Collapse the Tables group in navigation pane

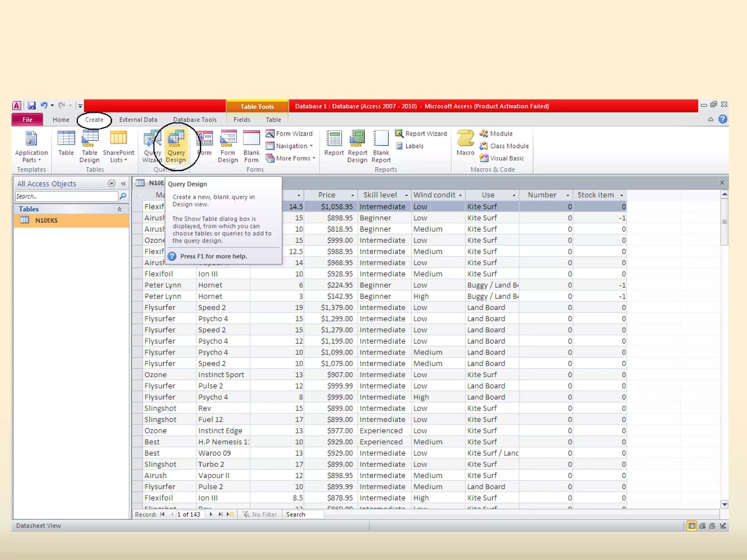[119, 209]
